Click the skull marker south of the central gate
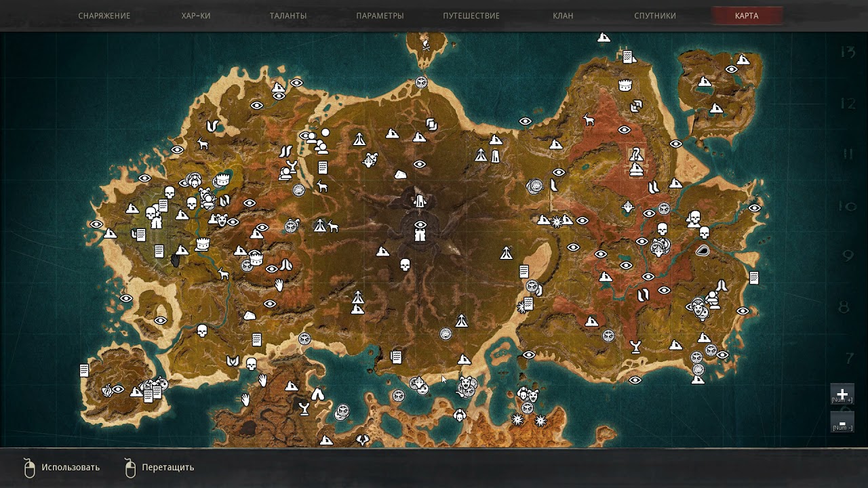868x488 pixels. point(406,264)
